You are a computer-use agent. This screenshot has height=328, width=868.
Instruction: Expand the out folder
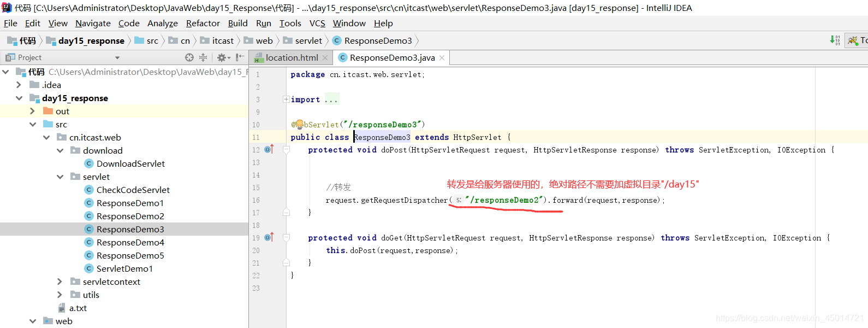(x=32, y=111)
